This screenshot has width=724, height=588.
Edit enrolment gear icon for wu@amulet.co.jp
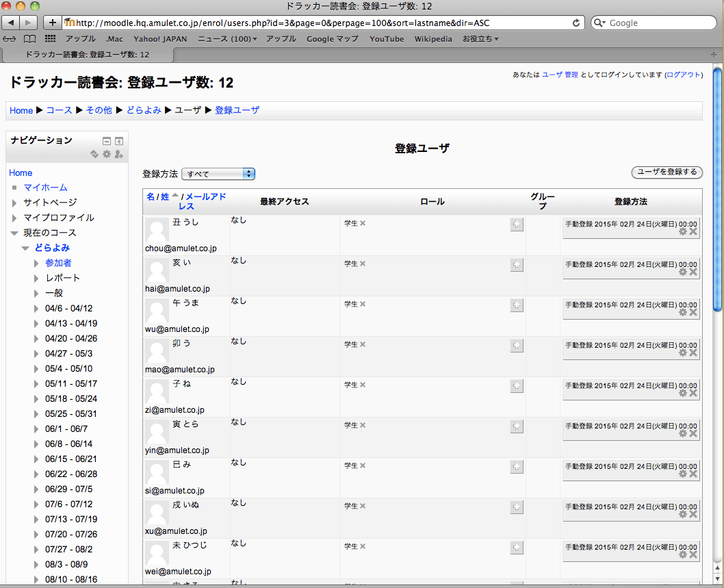(683, 312)
